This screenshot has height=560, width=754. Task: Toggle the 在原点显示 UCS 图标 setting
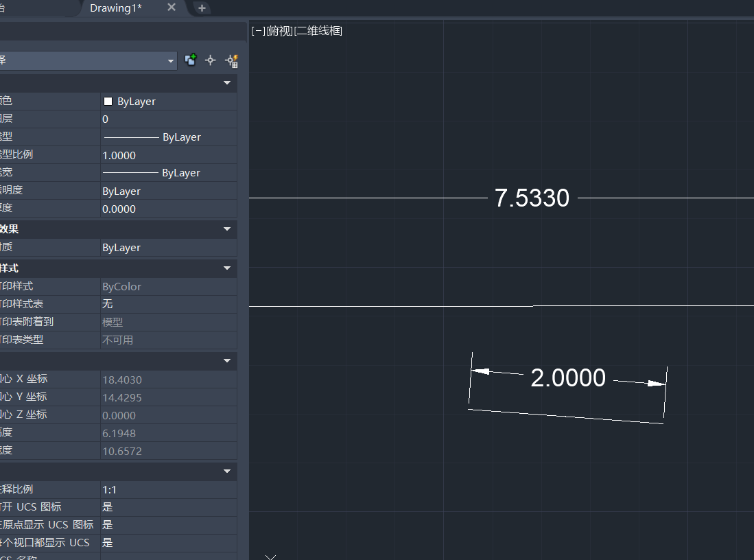coord(168,525)
